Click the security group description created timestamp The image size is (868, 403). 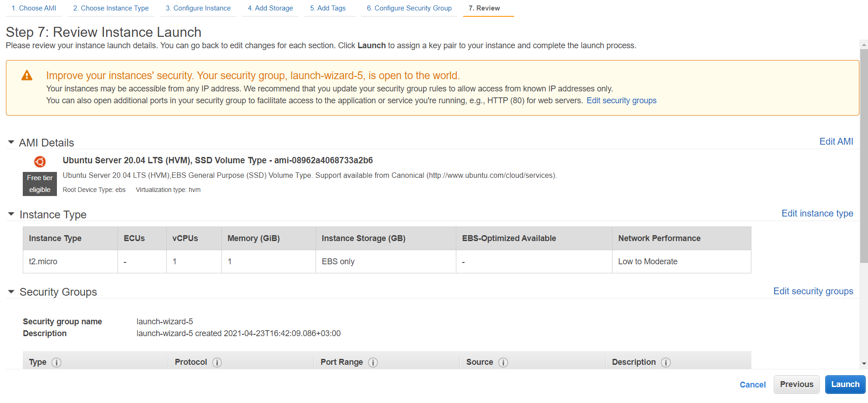point(238,333)
